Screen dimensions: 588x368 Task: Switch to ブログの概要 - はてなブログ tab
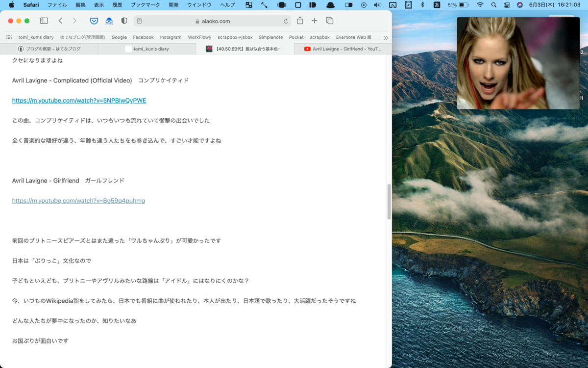click(49, 49)
